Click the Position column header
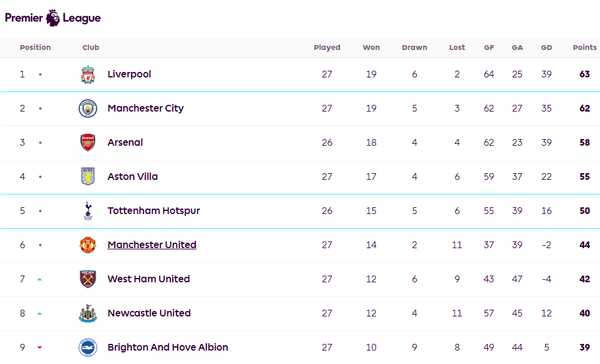600x364 pixels. click(x=35, y=48)
